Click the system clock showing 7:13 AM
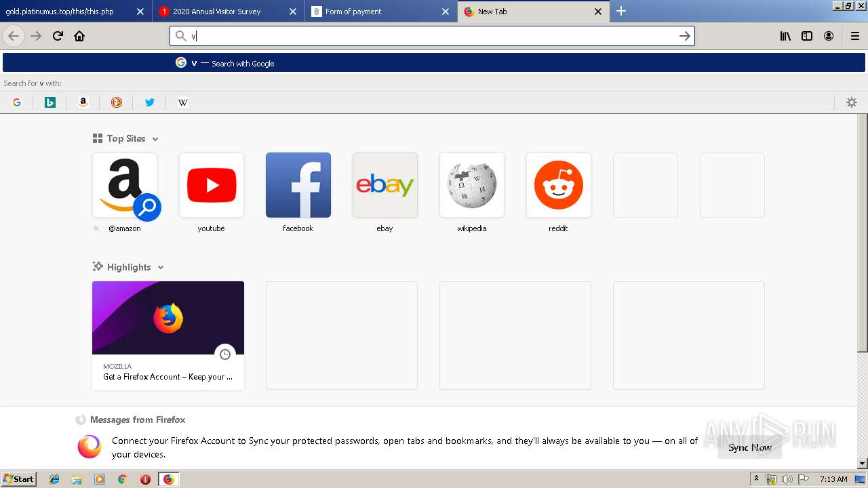The width and height of the screenshot is (868, 488). click(x=833, y=479)
